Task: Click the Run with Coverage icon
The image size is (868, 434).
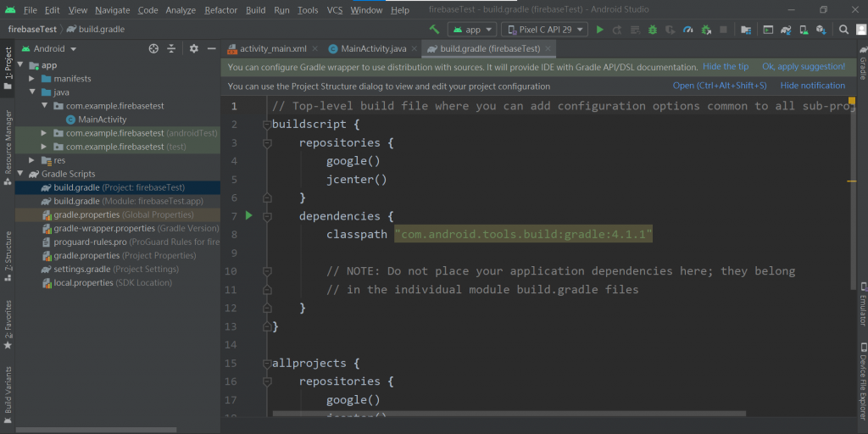Action: pyautogui.click(x=670, y=30)
